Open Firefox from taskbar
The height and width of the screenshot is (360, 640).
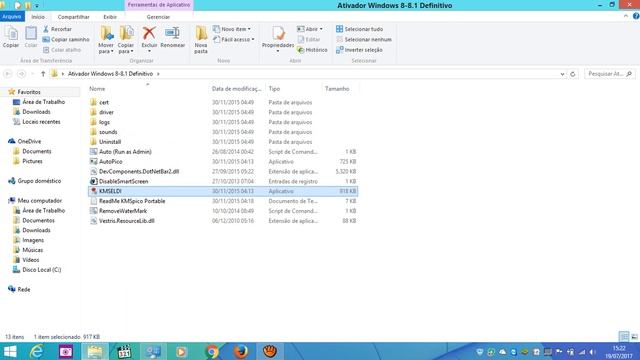241,351
